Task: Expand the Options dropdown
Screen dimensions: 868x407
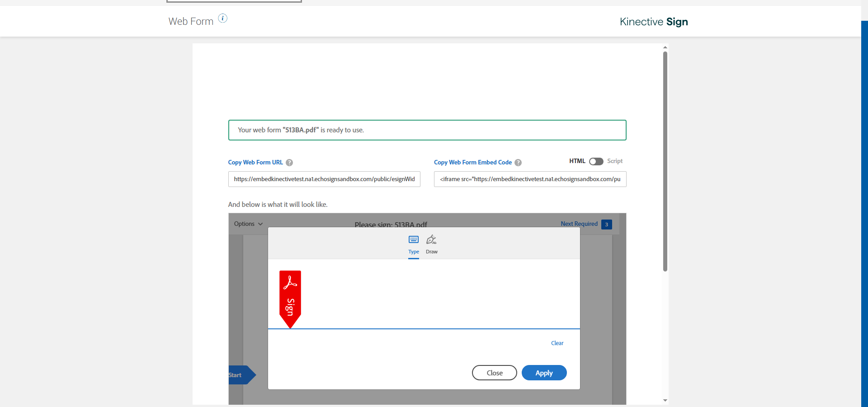Action: click(248, 224)
